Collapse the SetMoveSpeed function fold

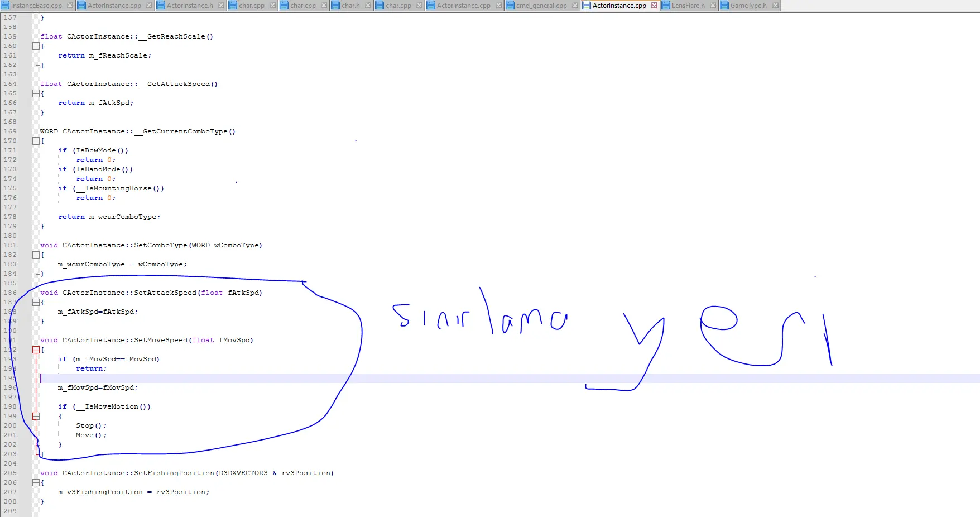click(x=36, y=350)
